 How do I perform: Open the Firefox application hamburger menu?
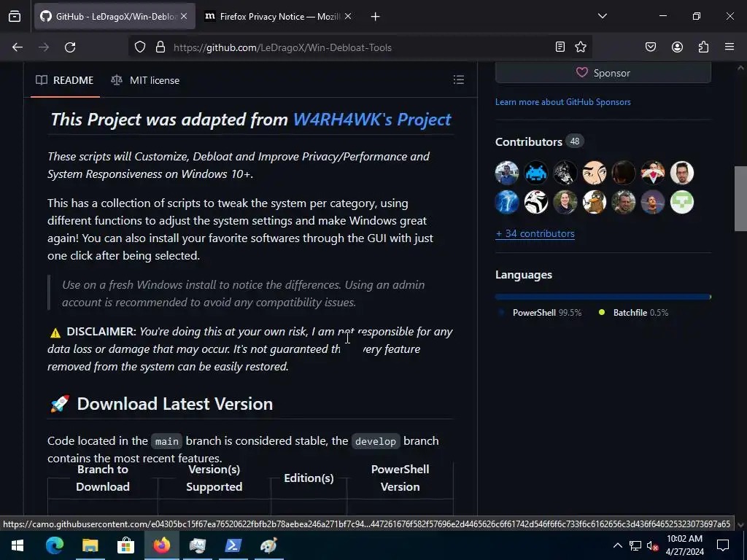[729, 47]
